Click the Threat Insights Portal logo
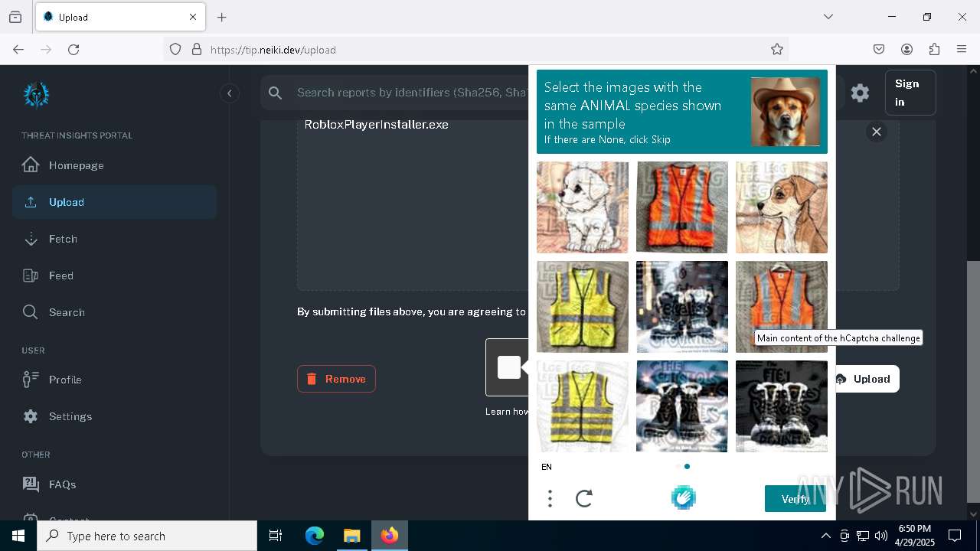 [36, 95]
